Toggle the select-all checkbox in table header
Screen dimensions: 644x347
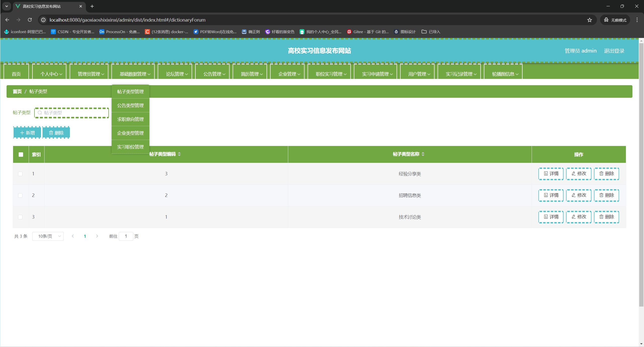[21, 155]
